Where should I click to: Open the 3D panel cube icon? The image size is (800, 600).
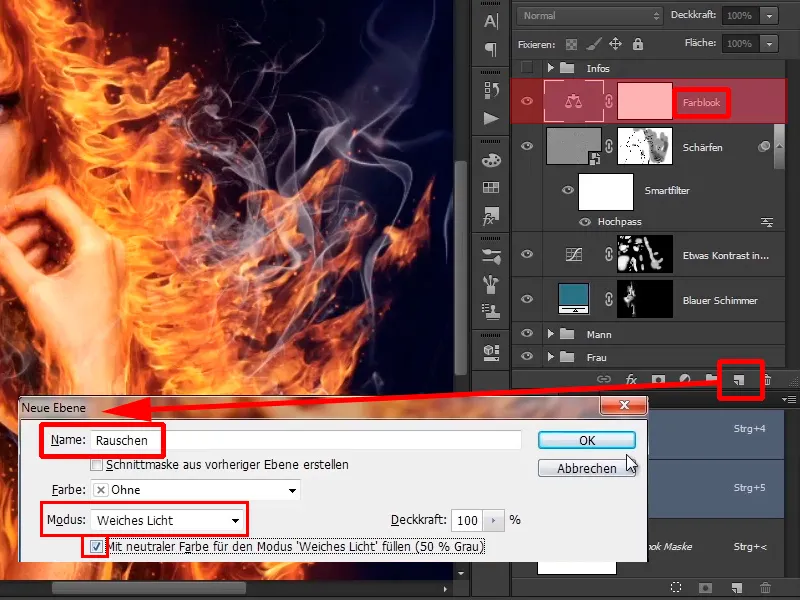491,352
